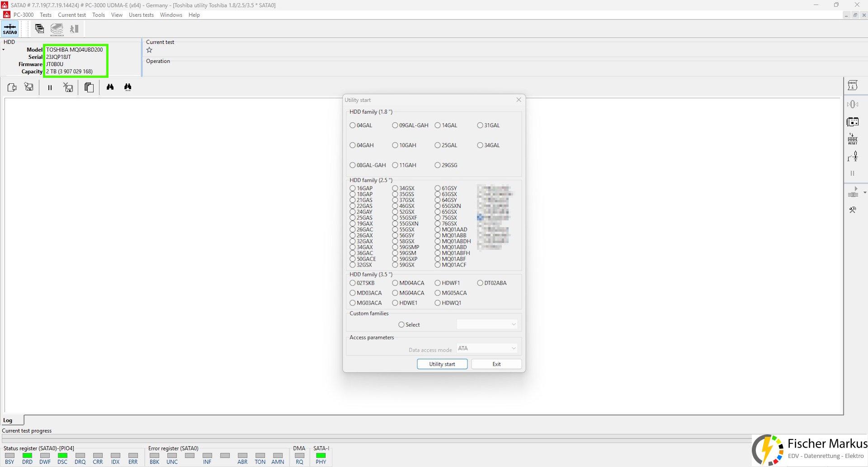Click the cascading windows icon

pos(39,29)
